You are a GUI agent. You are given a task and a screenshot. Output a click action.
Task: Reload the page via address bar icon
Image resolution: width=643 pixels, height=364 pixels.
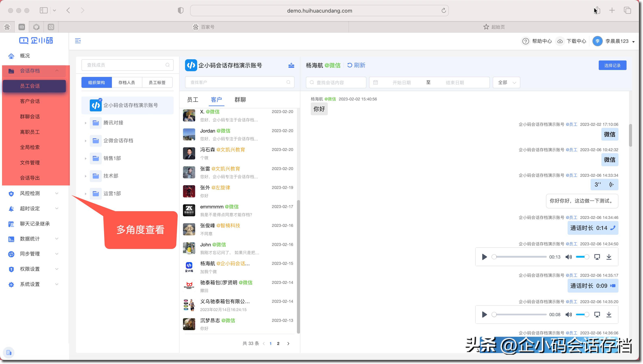click(x=444, y=11)
